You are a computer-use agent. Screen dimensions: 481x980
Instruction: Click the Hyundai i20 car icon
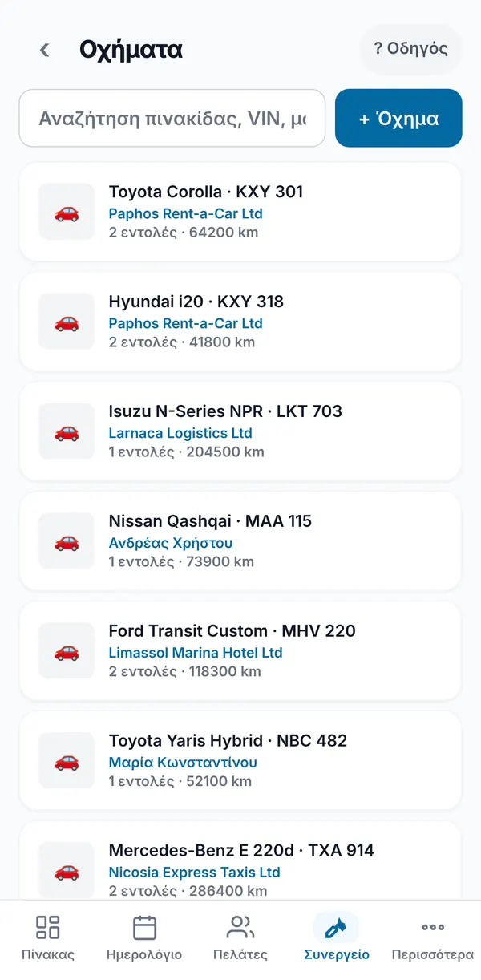tap(67, 322)
